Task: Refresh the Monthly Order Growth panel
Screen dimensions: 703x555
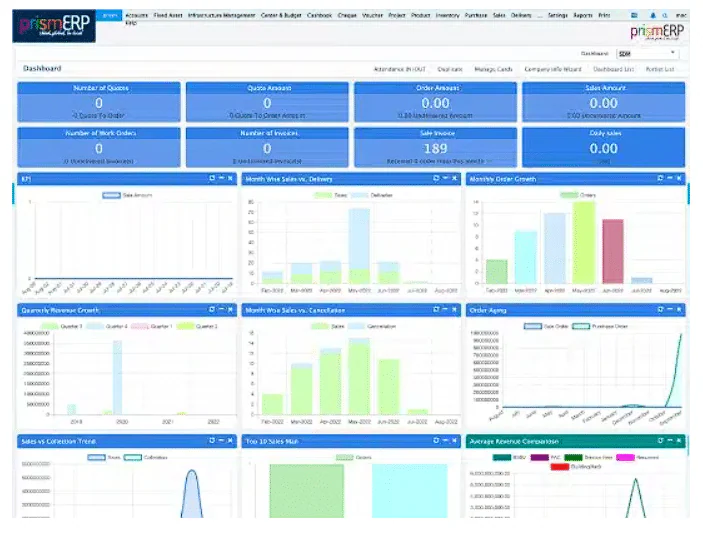Action: [660, 178]
